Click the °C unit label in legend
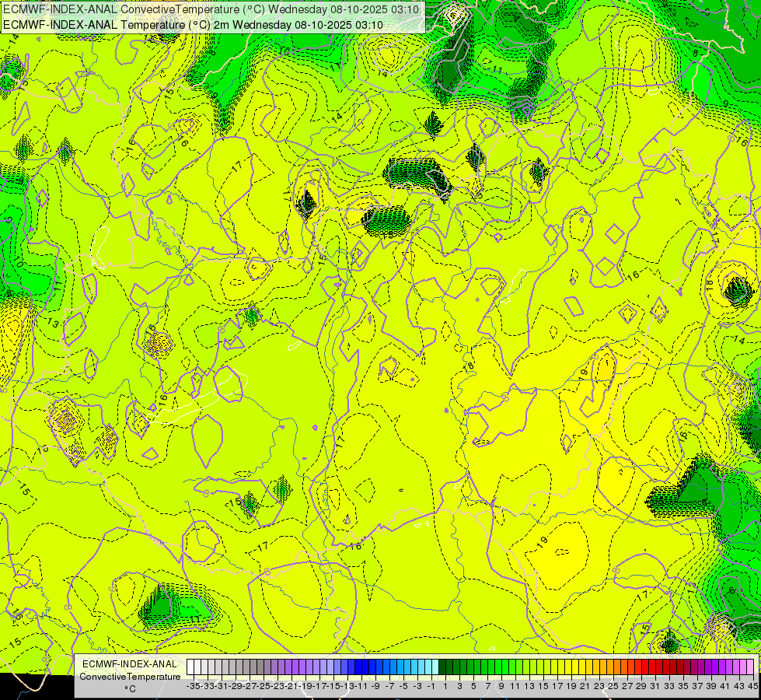Screen dimensions: 761x700 point(130,689)
